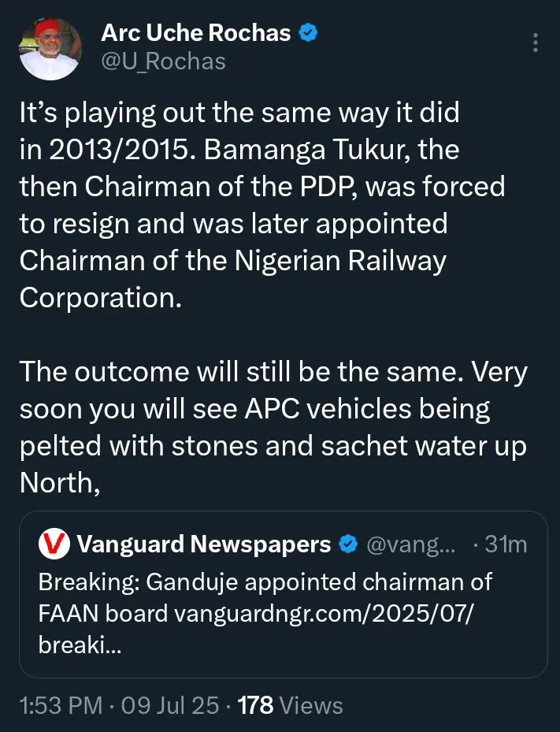
Task: Select the quoted Ganduje breaking news headline text
Action: click(x=265, y=583)
